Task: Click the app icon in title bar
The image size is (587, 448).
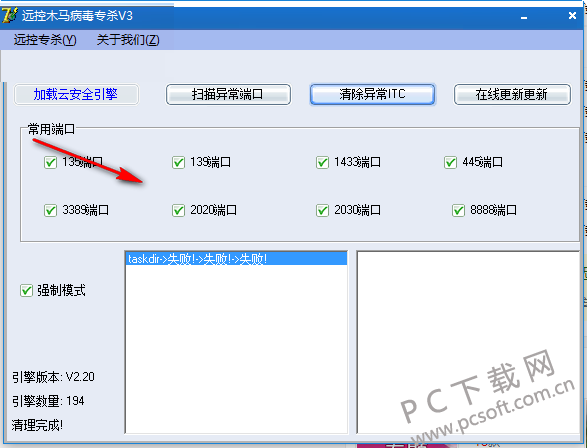Action: pos(10,15)
